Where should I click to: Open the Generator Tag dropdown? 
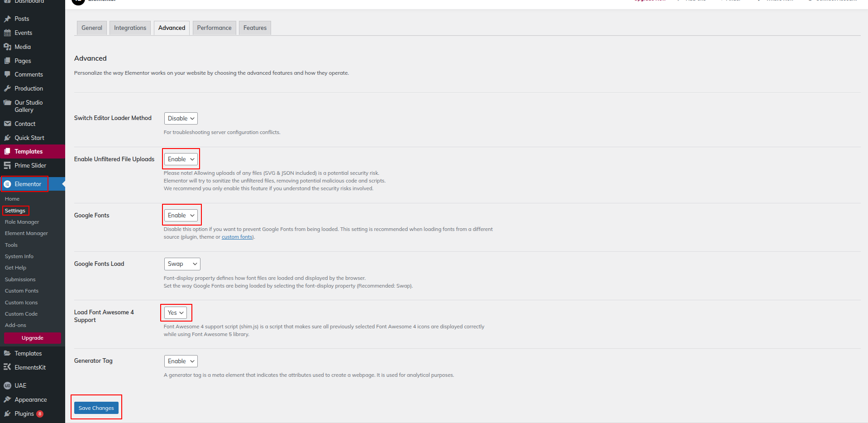coord(181,361)
